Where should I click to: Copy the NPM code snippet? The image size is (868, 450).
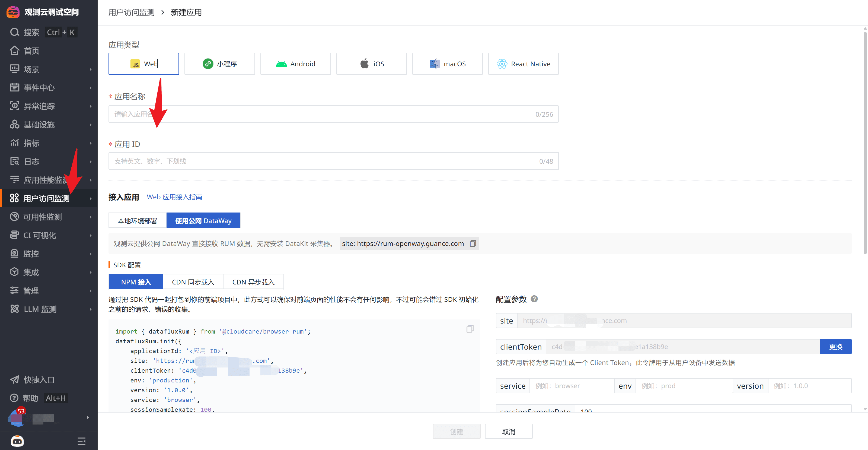tap(470, 329)
